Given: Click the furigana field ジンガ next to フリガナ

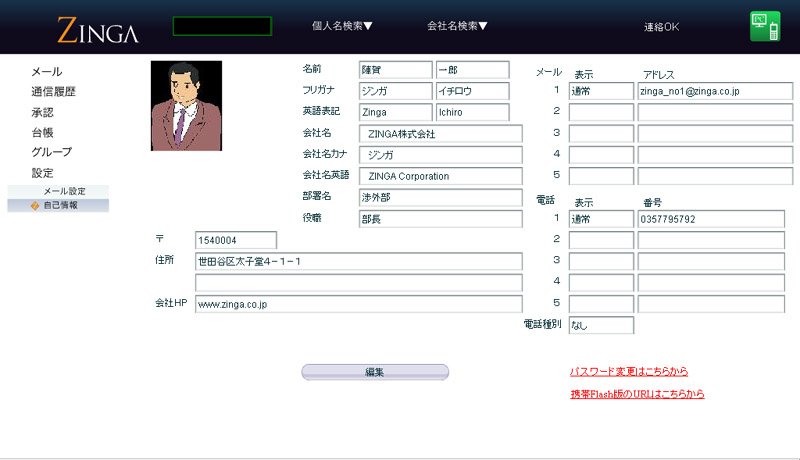Looking at the screenshot, I should click(x=395, y=91).
